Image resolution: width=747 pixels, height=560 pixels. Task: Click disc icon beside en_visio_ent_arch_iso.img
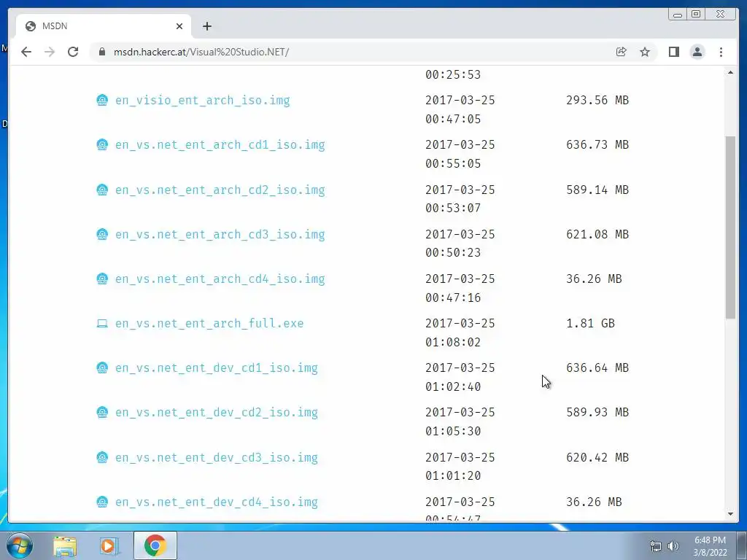[102, 101]
